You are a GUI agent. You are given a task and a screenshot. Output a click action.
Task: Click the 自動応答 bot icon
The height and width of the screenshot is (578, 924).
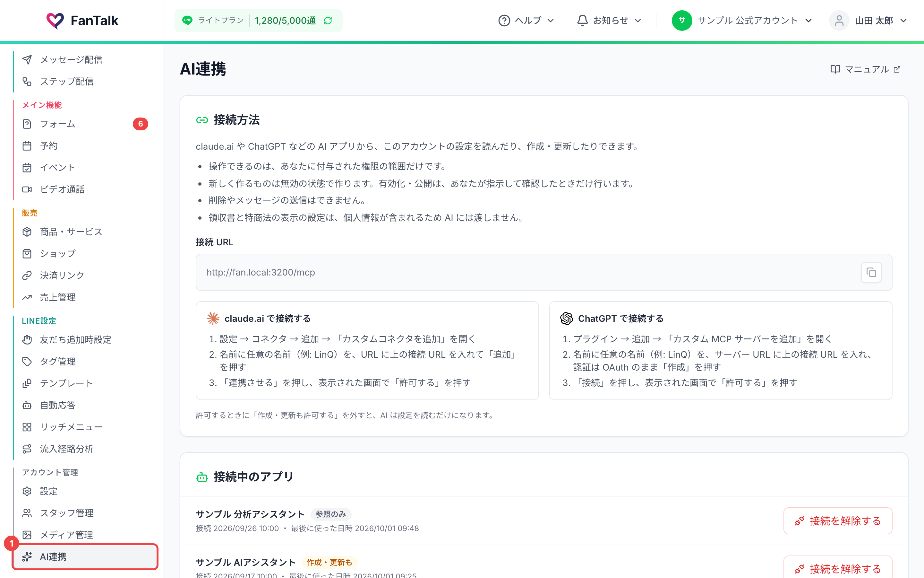click(x=27, y=405)
